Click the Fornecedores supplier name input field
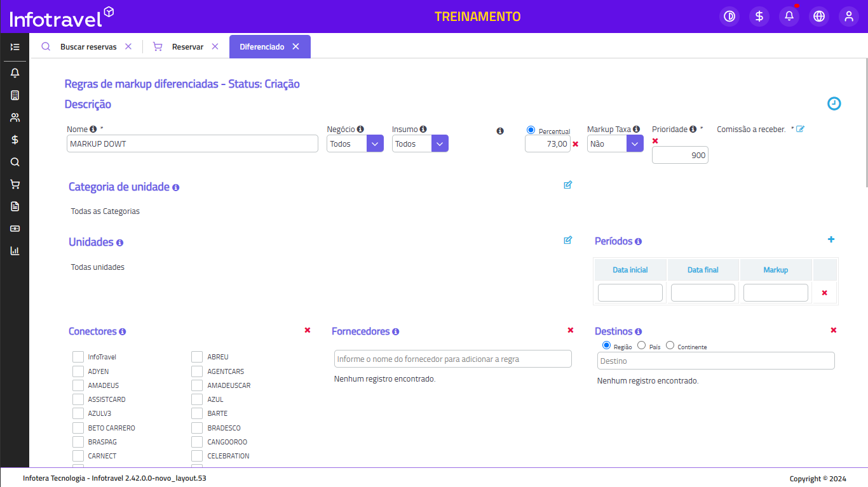The image size is (868, 487). pyautogui.click(x=452, y=359)
